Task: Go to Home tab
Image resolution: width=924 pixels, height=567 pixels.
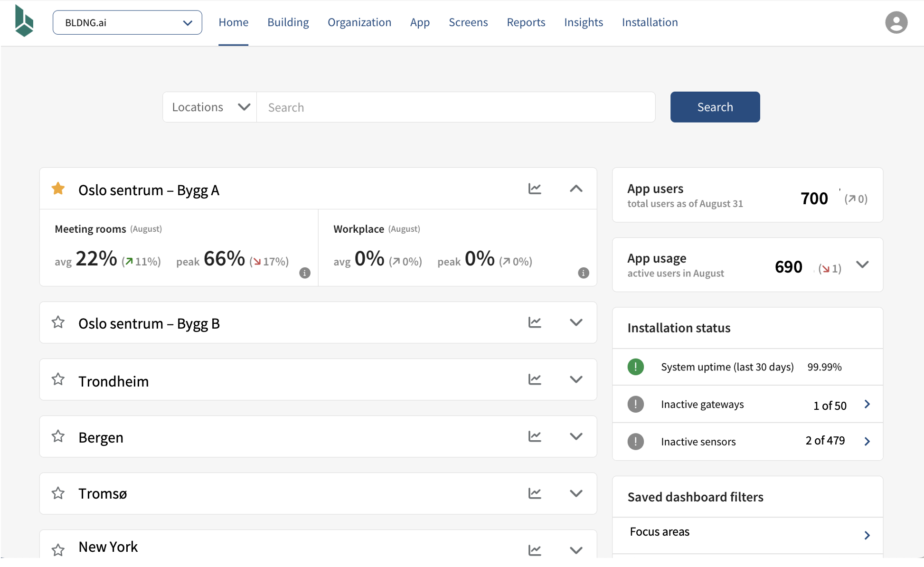Action: [x=233, y=22]
